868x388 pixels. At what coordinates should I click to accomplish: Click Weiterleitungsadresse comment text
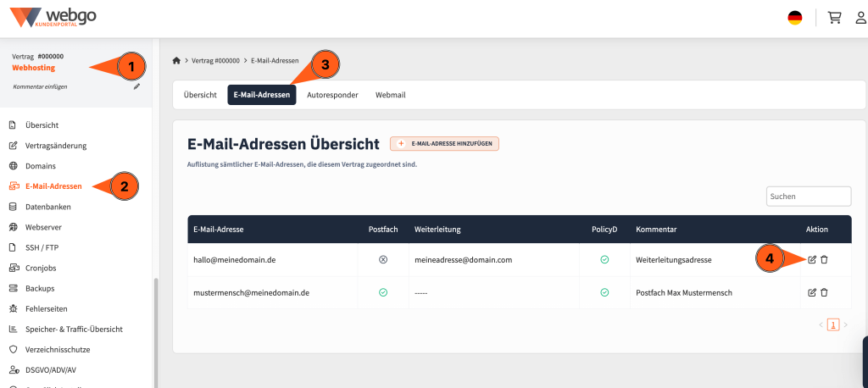pyautogui.click(x=674, y=259)
